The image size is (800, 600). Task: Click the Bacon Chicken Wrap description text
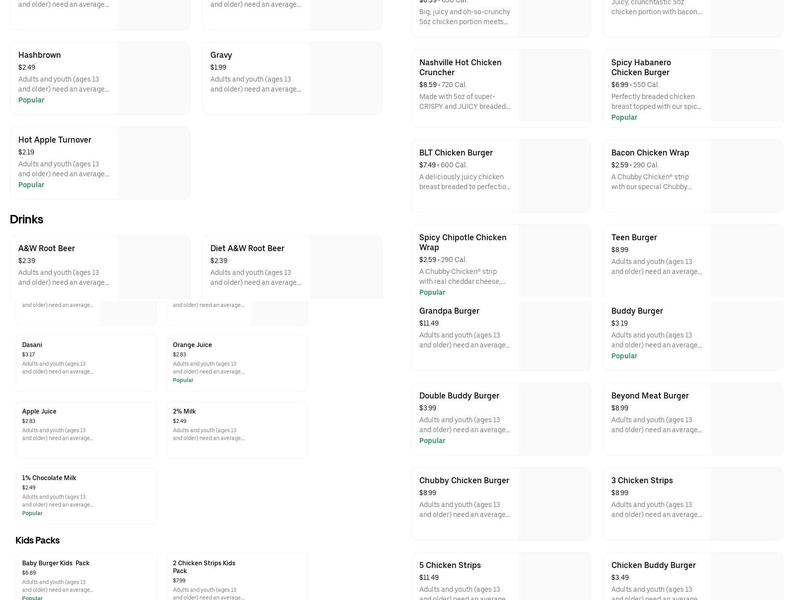652,182
